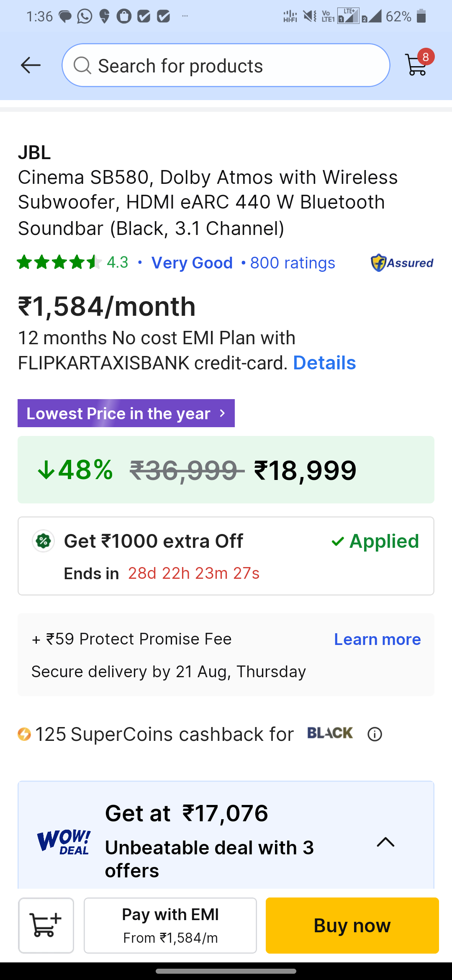The image size is (452, 980).
Task: Open Learn more about Protect Promise Fee
Action: pos(377,639)
